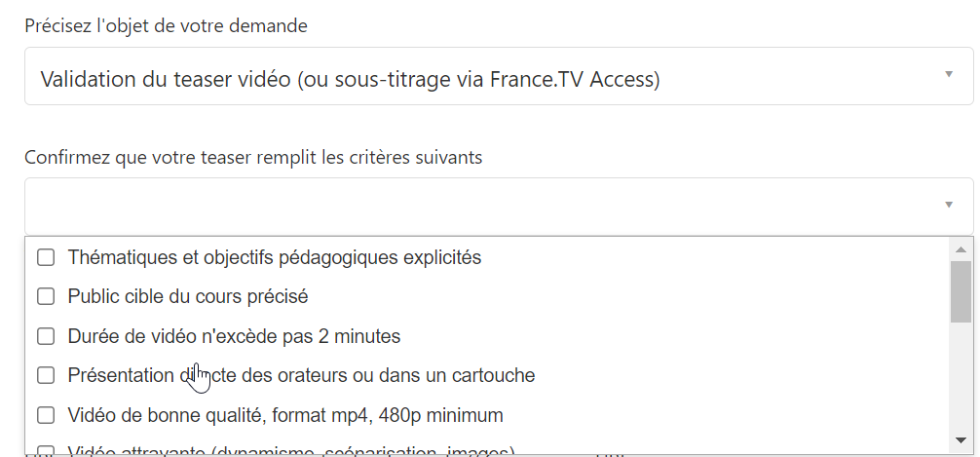This screenshot has width=980, height=457.
Task: Click the scroll-up arrow of the criteria list
Action: point(961,249)
